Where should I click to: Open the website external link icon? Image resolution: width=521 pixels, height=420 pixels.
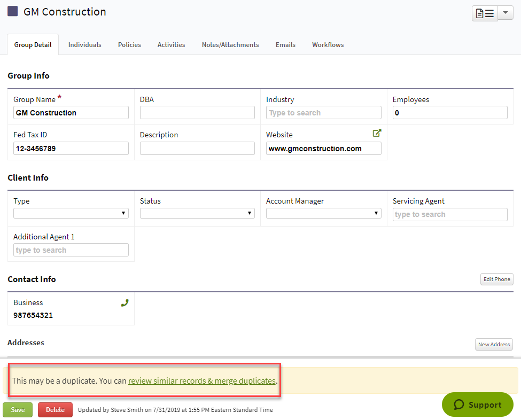pos(377,133)
